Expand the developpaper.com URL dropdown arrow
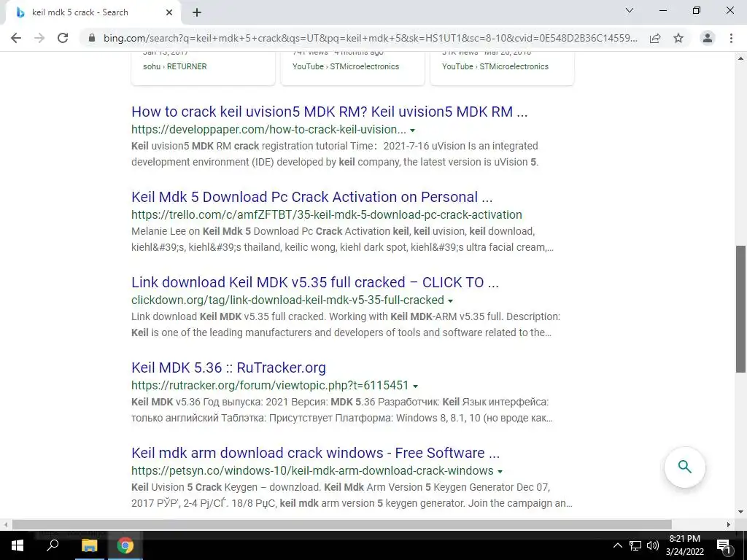The height and width of the screenshot is (560, 747). click(413, 131)
